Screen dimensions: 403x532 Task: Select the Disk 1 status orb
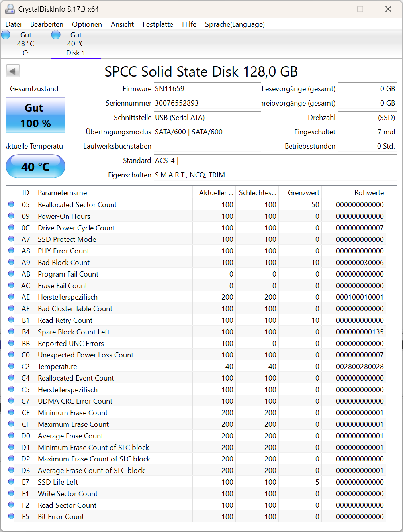56,35
